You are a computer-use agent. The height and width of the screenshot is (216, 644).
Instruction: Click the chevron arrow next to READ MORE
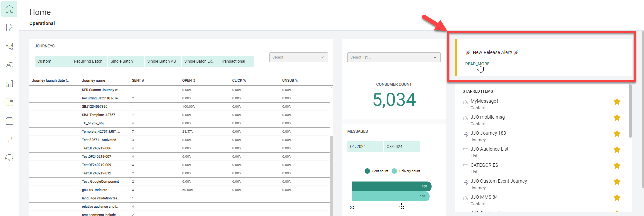coord(495,64)
